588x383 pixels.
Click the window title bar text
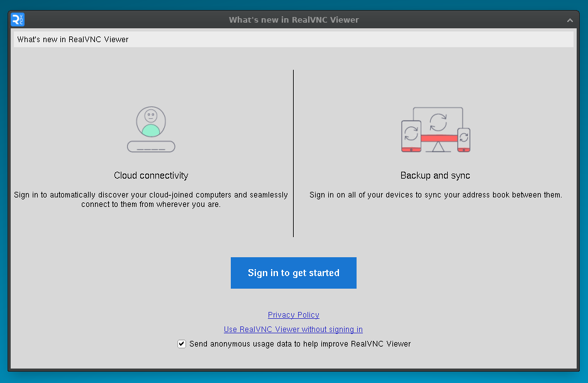[294, 20]
